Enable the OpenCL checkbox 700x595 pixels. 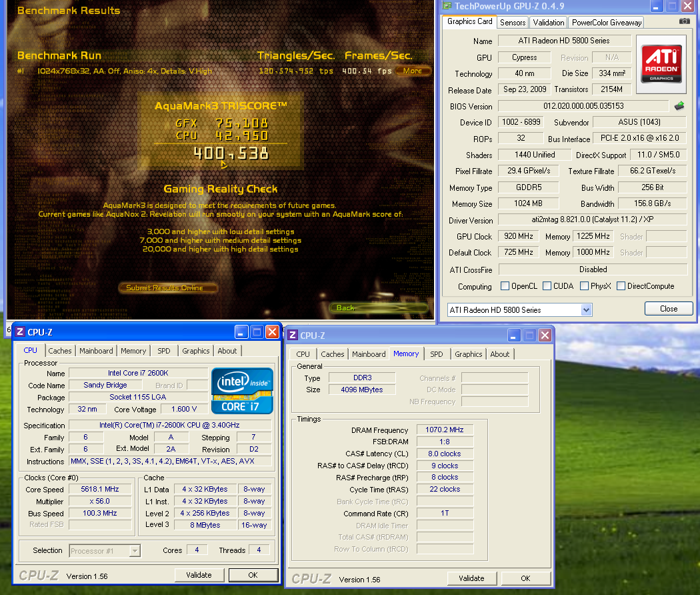(505, 286)
